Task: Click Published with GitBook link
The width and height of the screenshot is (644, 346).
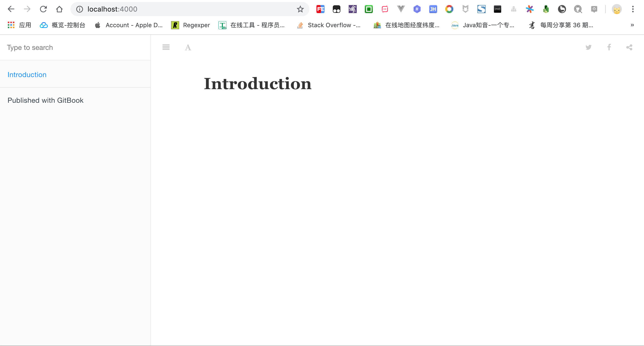Action: click(x=46, y=100)
